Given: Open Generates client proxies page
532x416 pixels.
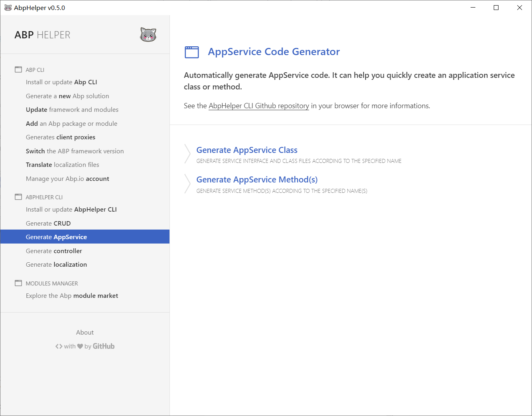Looking at the screenshot, I should pos(61,137).
